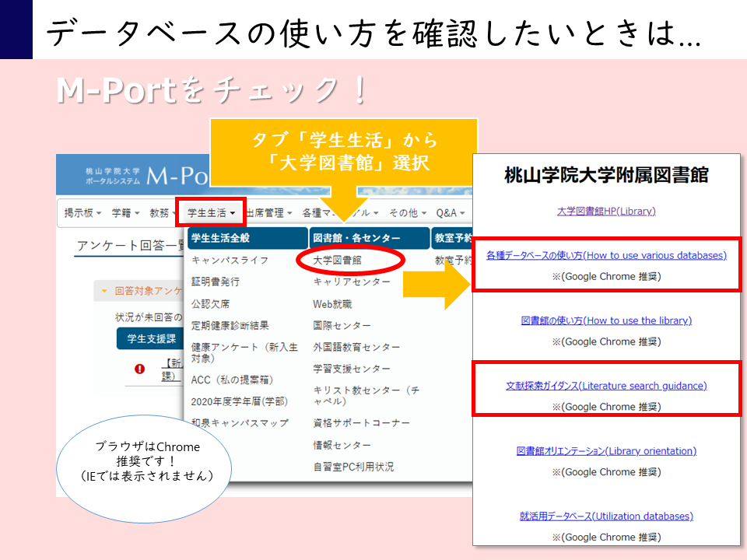Select 学習支援センター menu entry

click(352, 369)
